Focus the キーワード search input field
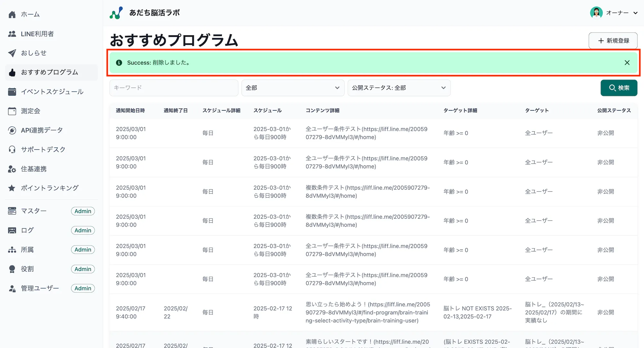The image size is (644, 348). pos(174,88)
